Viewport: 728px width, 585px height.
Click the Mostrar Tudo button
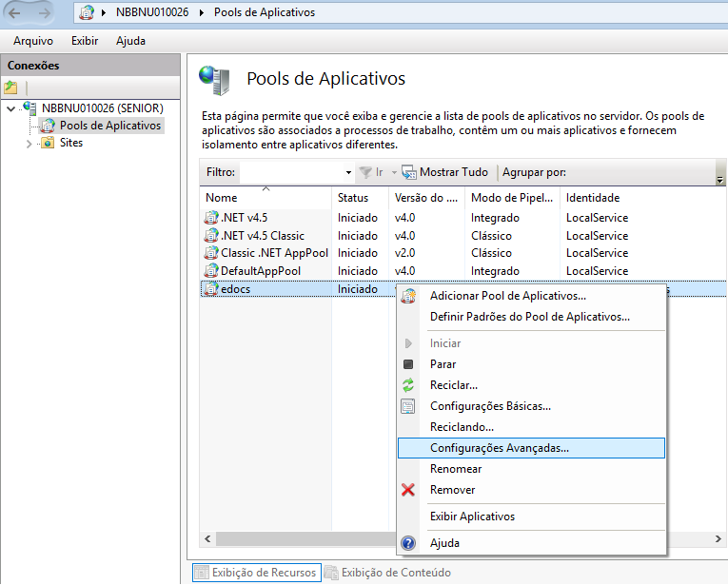[x=444, y=172]
